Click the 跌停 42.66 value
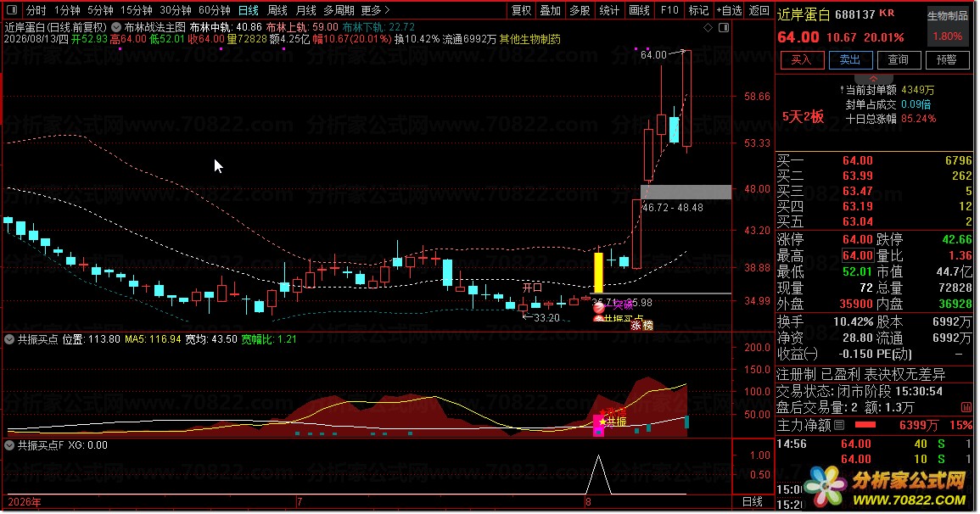Screen dimensions: 980x514 point(957,240)
